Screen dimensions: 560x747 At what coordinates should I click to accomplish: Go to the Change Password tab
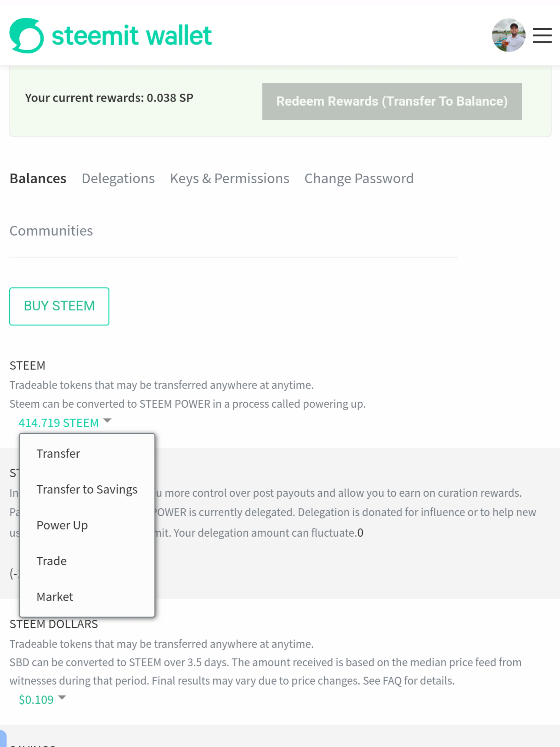coord(359,178)
